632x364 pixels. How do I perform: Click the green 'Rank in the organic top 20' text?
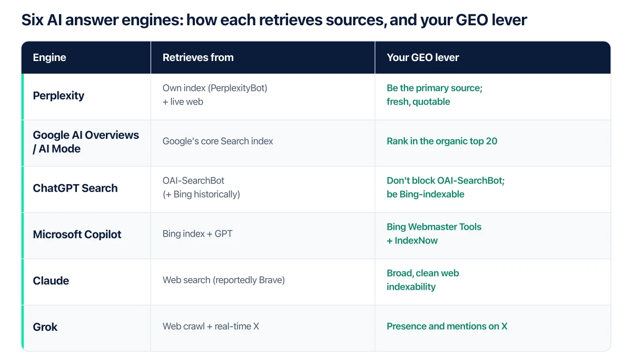(x=442, y=141)
